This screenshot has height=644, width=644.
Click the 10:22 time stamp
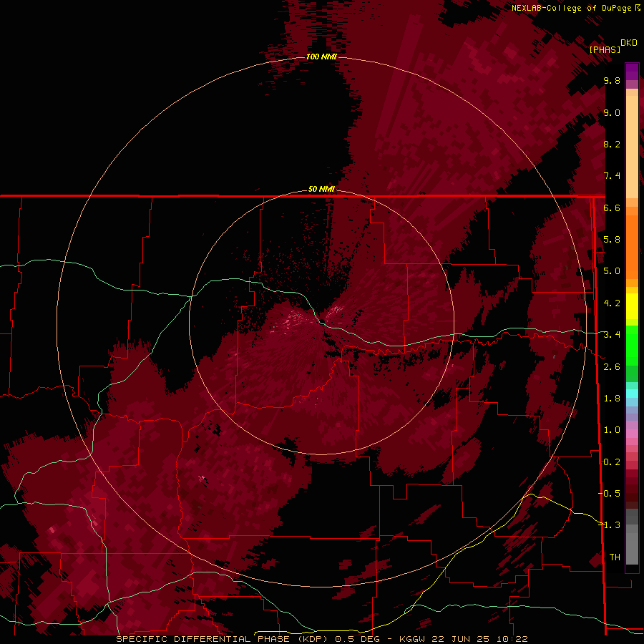pyautogui.click(x=512, y=639)
